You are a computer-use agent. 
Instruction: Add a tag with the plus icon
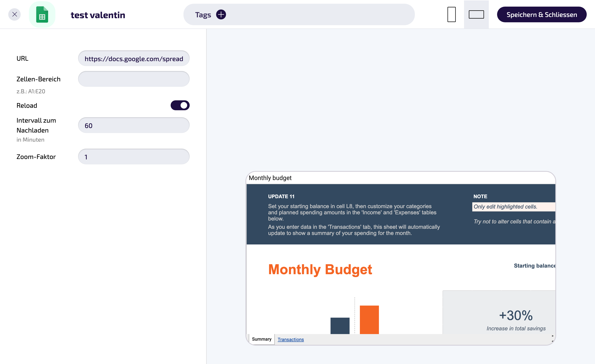pos(221,14)
